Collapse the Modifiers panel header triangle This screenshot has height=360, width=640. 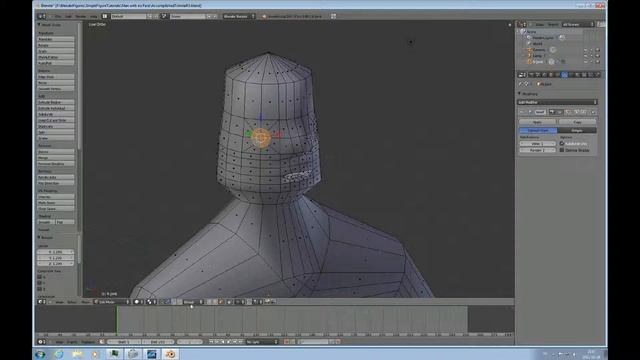point(520,93)
